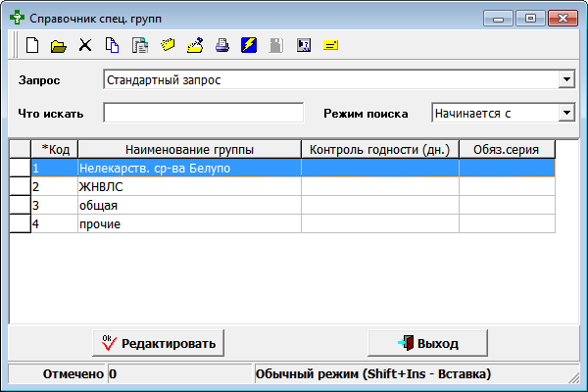Click the grayed floppy disk save icon
588x392 pixels.
276,45
